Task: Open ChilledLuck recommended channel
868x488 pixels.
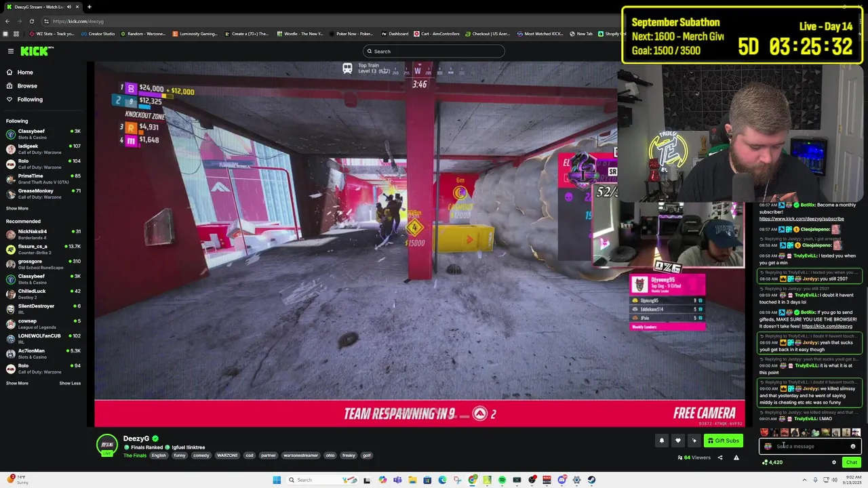Action: [43, 293]
